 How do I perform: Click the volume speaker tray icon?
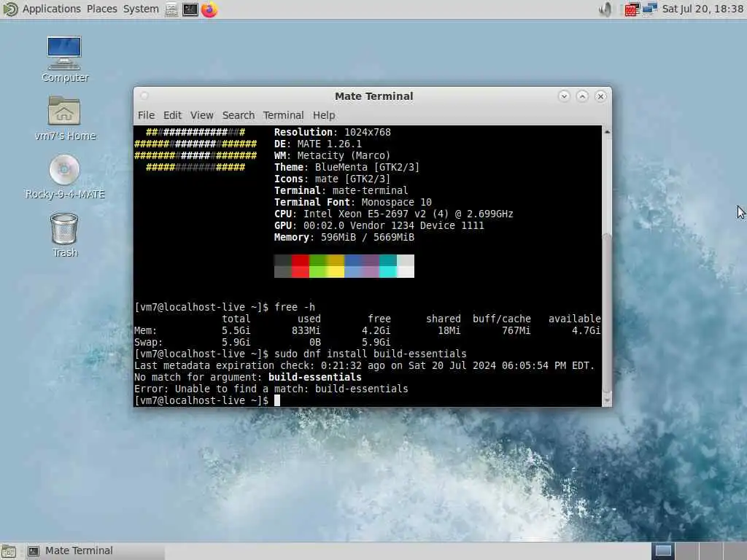605,9
